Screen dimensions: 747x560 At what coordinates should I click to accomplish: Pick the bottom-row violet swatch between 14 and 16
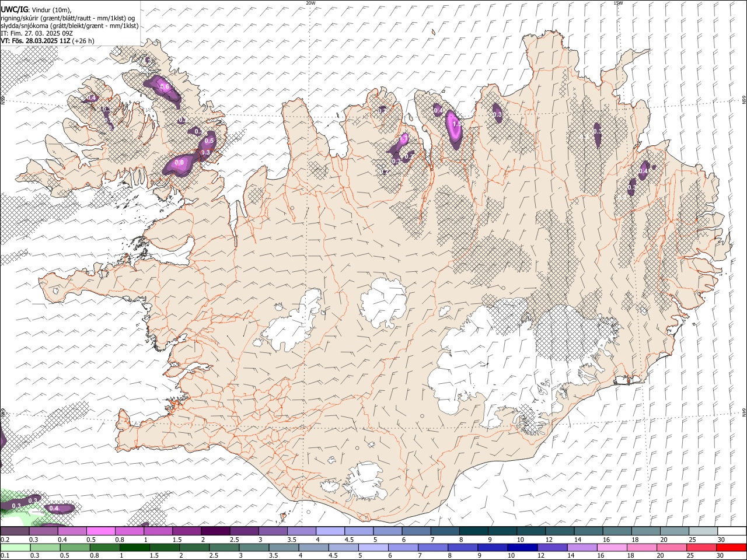click(582, 547)
